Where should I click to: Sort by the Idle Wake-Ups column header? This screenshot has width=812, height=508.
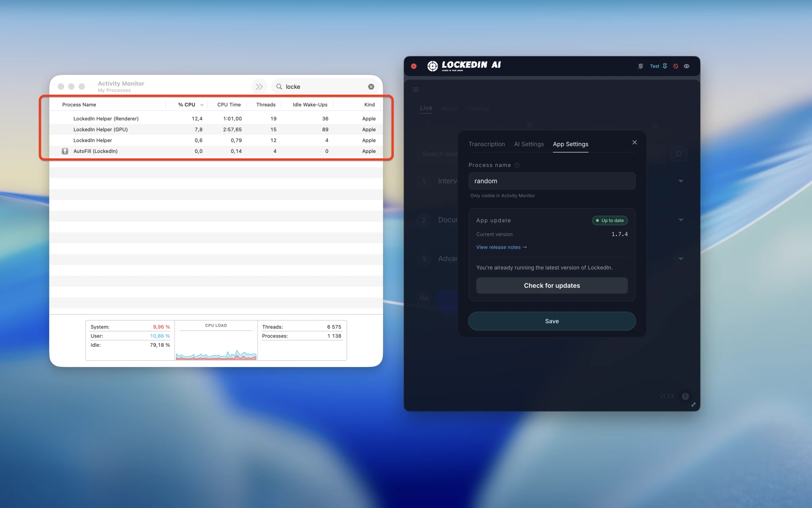310,105
